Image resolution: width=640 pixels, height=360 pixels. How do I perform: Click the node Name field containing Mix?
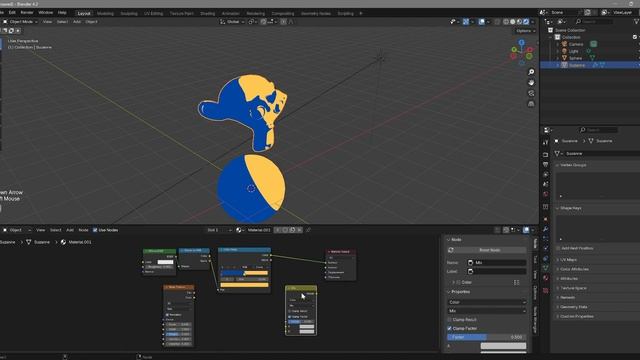497,262
